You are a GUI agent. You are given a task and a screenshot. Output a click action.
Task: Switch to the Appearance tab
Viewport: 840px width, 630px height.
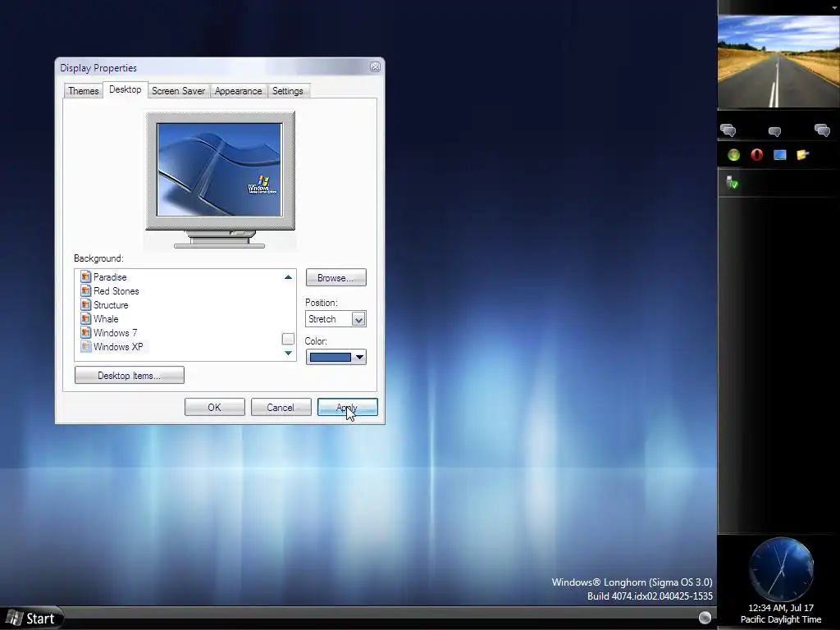[239, 91]
